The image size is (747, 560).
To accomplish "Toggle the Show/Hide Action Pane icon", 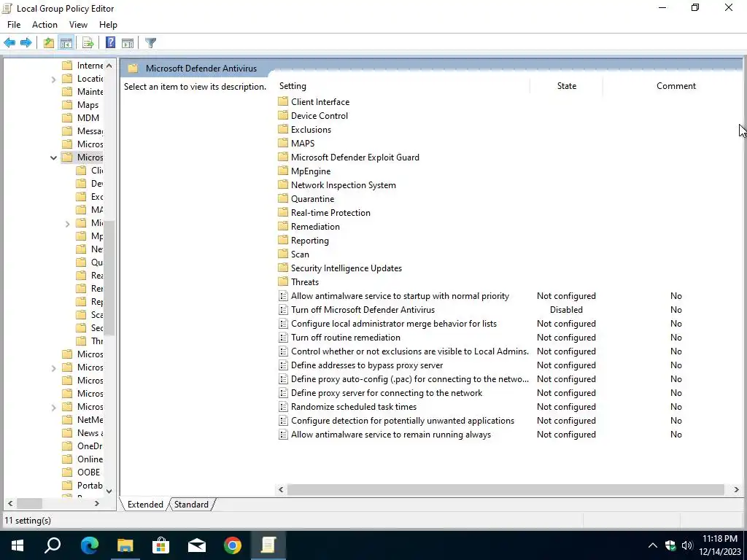I will click(x=128, y=43).
